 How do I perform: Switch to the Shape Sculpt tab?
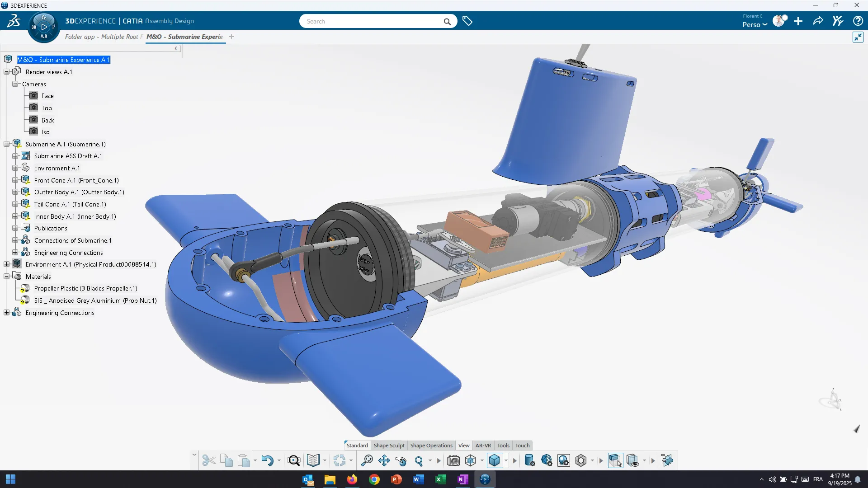click(389, 445)
